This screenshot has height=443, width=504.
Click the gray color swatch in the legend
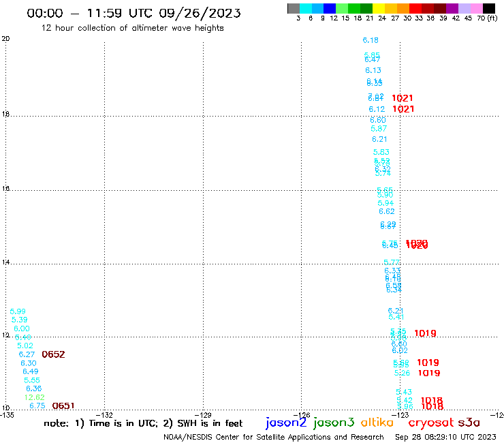294,8
